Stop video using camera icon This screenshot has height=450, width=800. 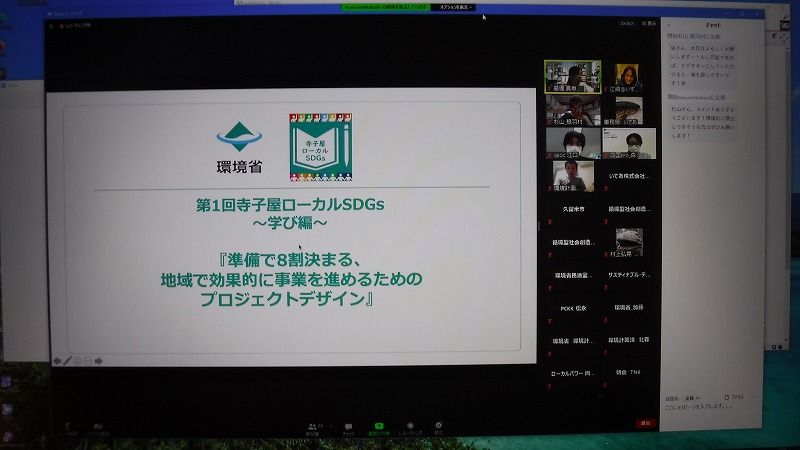98,428
